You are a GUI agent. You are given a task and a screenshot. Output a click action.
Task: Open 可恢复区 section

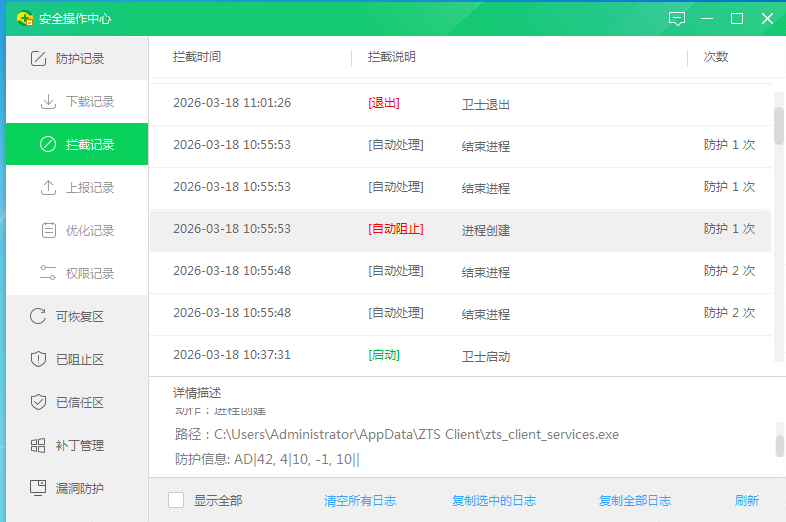click(x=77, y=316)
